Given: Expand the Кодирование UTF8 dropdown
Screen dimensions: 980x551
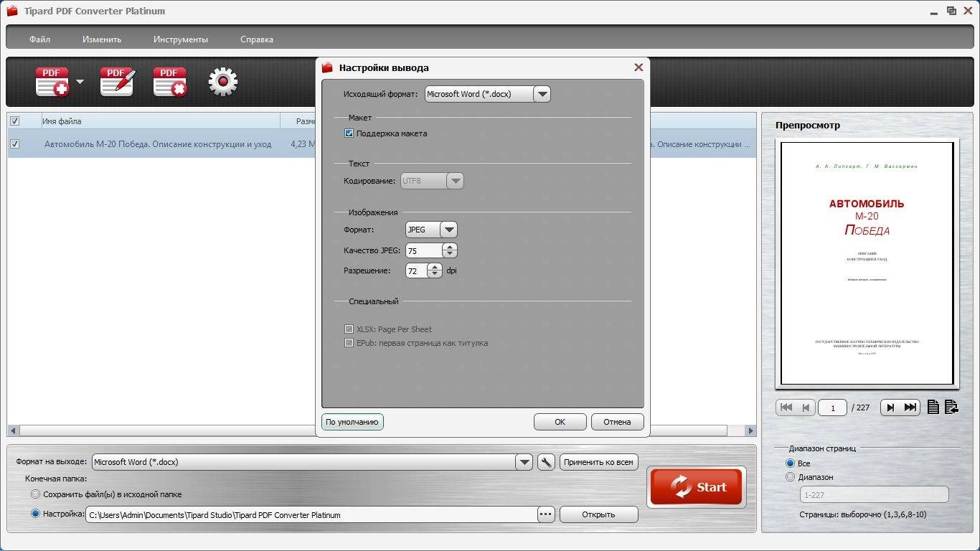Looking at the screenshot, I should click(x=455, y=182).
